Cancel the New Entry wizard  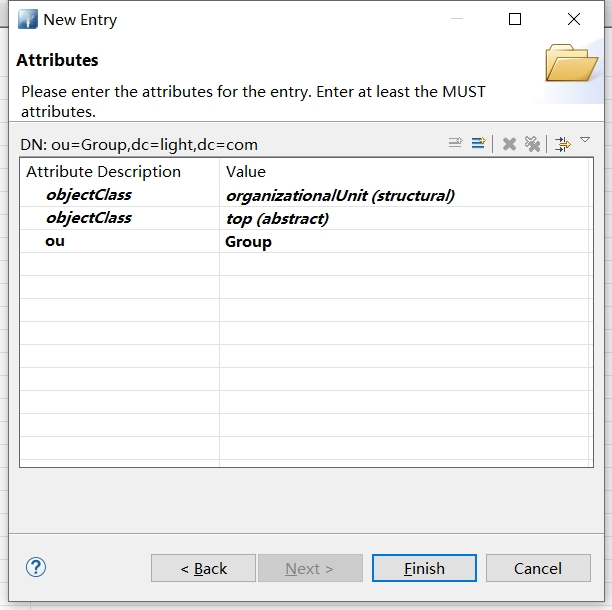(538, 568)
